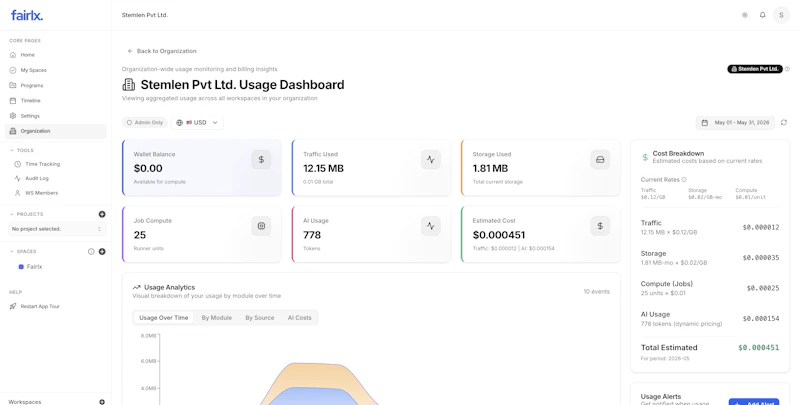Image resolution: width=800 pixels, height=405 pixels.
Task: Click the Compute (Jobs) cost row
Action: tap(710, 288)
